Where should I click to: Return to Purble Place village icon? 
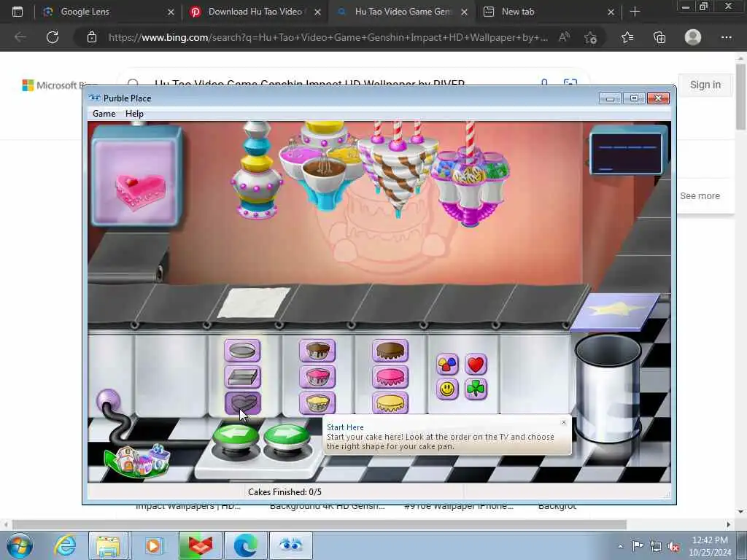pos(138,462)
